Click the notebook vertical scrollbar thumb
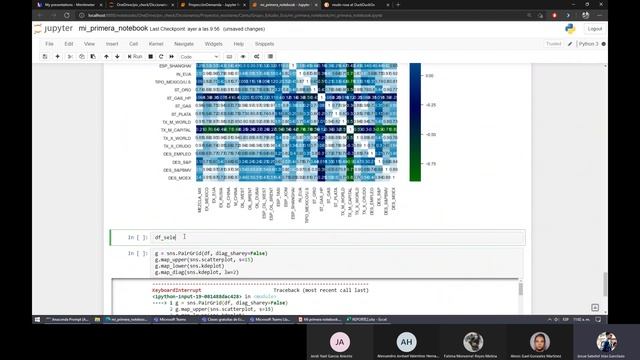Screen dimensions: 640x360 (605, 284)
